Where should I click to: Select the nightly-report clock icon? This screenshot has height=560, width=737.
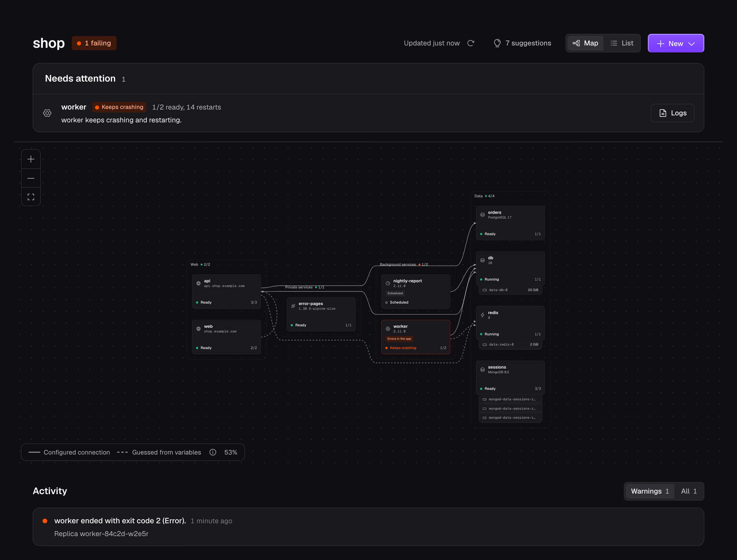coord(388,283)
